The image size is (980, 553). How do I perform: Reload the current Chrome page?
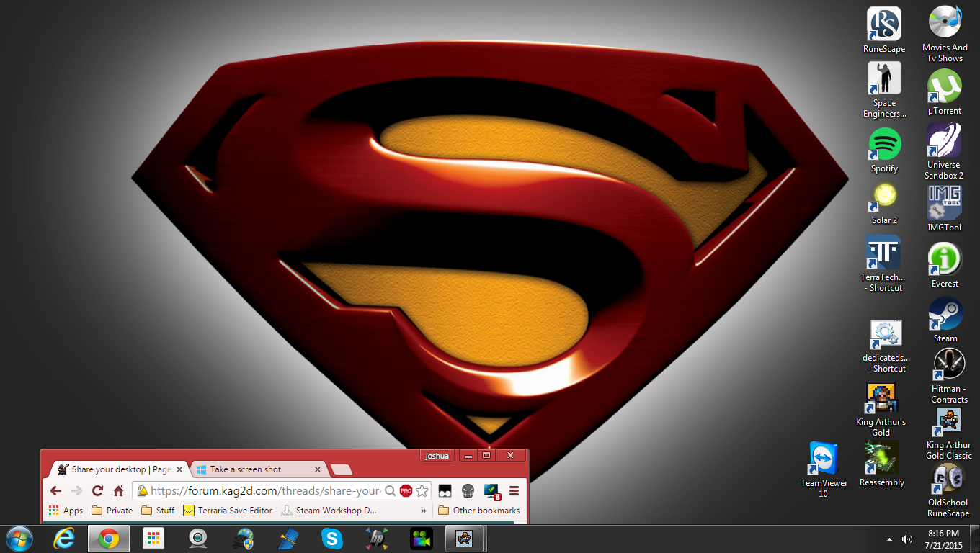click(x=97, y=491)
